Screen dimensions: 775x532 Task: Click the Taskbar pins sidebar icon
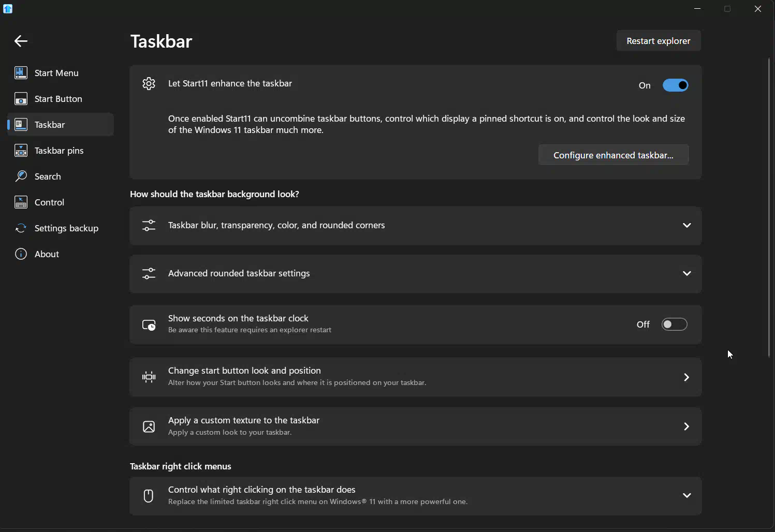click(x=21, y=151)
